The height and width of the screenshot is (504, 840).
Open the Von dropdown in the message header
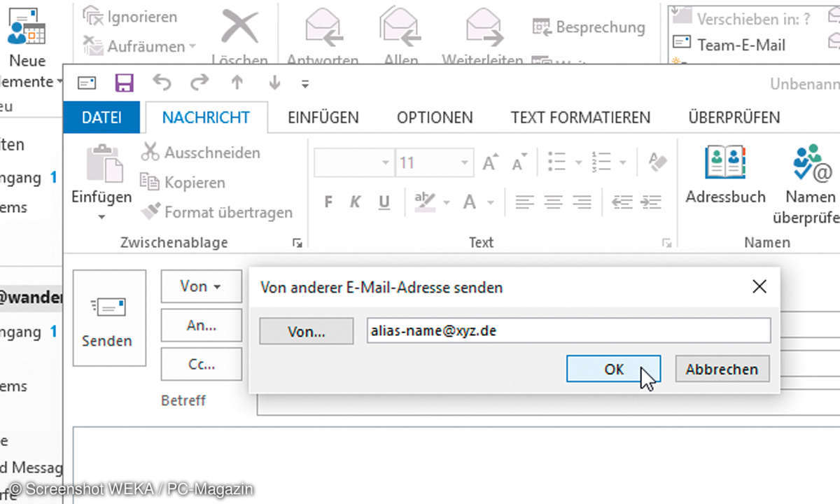click(201, 286)
